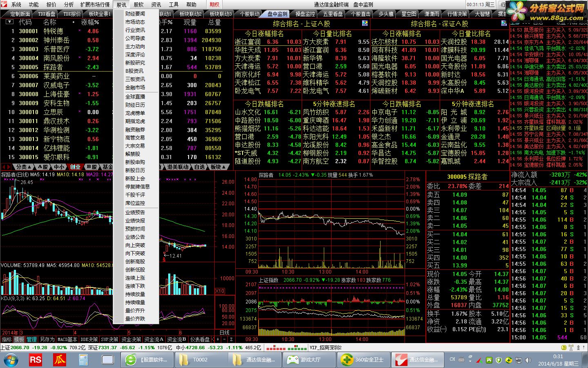Screen dimensions: 588x368
Task: Open the 分类 category dropdown tab
Action: click(24, 167)
